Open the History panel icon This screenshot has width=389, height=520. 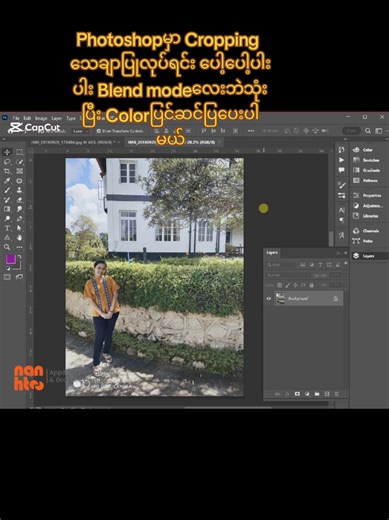click(x=341, y=150)
